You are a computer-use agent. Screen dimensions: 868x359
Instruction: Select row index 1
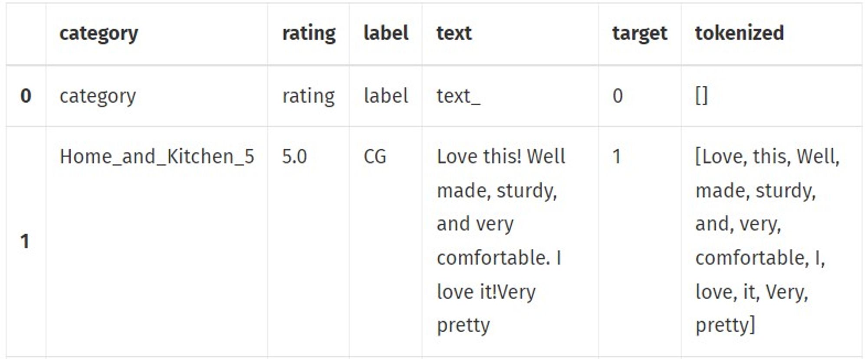point(25,242)
